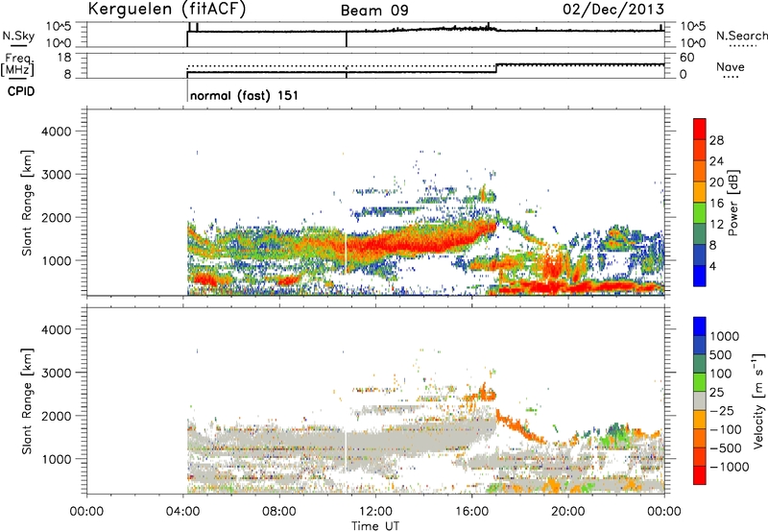Click the "Velocity [m s-1]" colorbar title

[759, 400]
